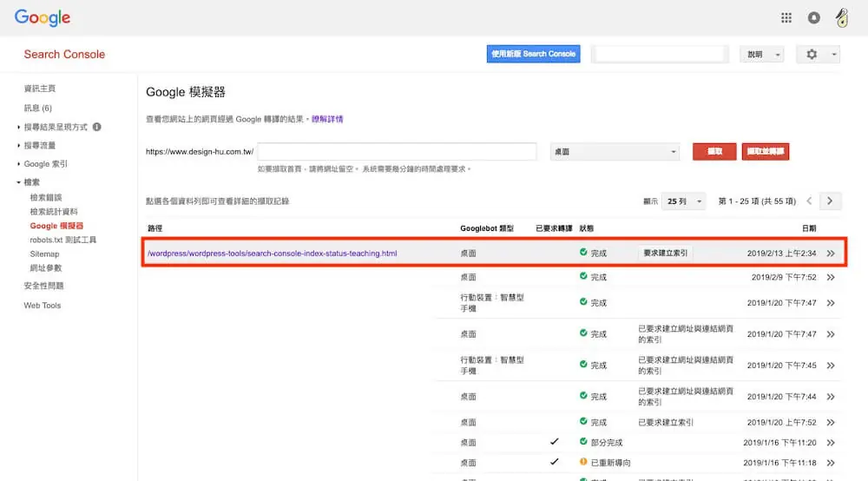Click the top search input box
Viewport: 868px width, 481px height.
[x=660, y=54]
